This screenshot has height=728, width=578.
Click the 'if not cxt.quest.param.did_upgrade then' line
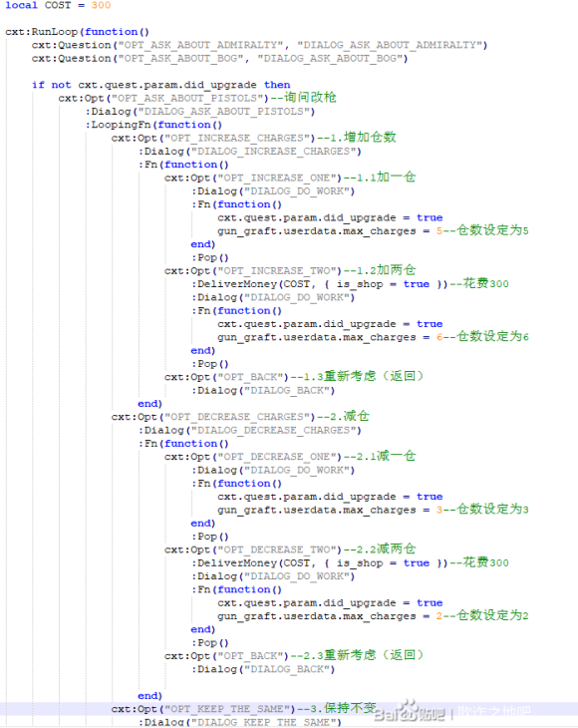(x=161, y=85)
